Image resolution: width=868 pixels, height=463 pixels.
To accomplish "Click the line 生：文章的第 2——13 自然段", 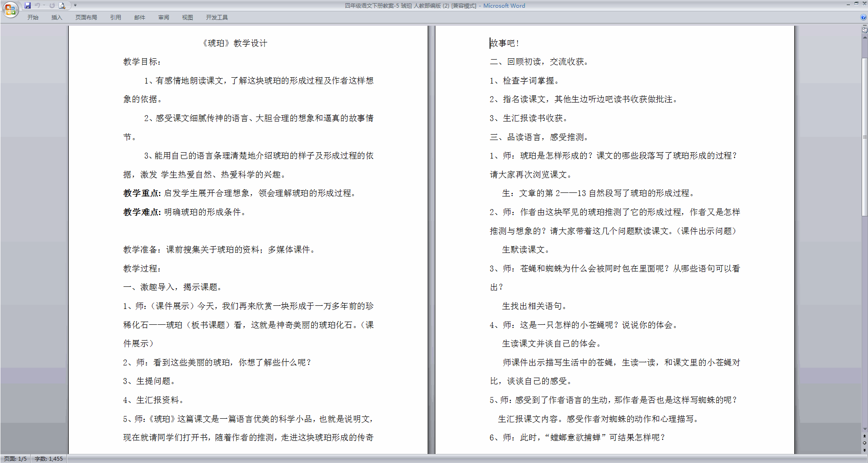I will click(599, 193).
